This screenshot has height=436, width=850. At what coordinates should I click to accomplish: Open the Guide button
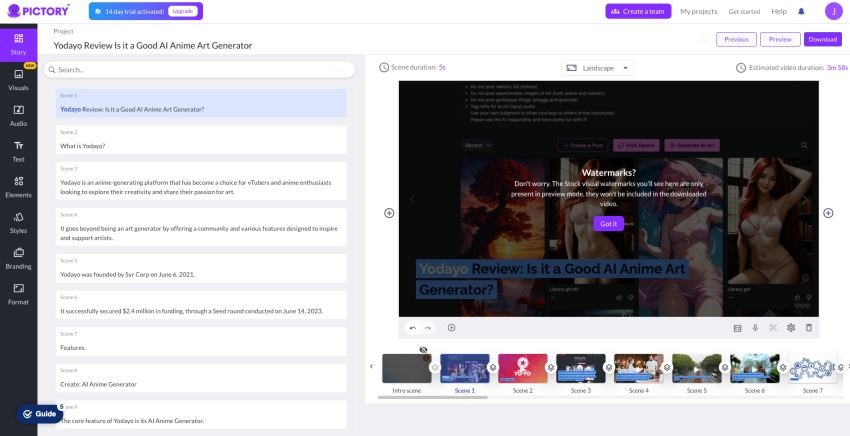pyautogui.click(x=40, y=414)
